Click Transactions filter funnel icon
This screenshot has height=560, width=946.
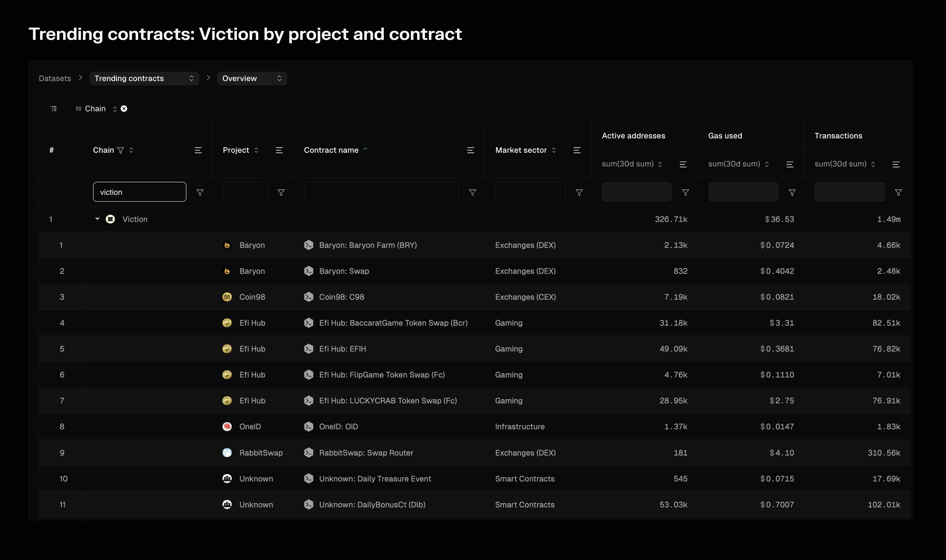(898, 192)
